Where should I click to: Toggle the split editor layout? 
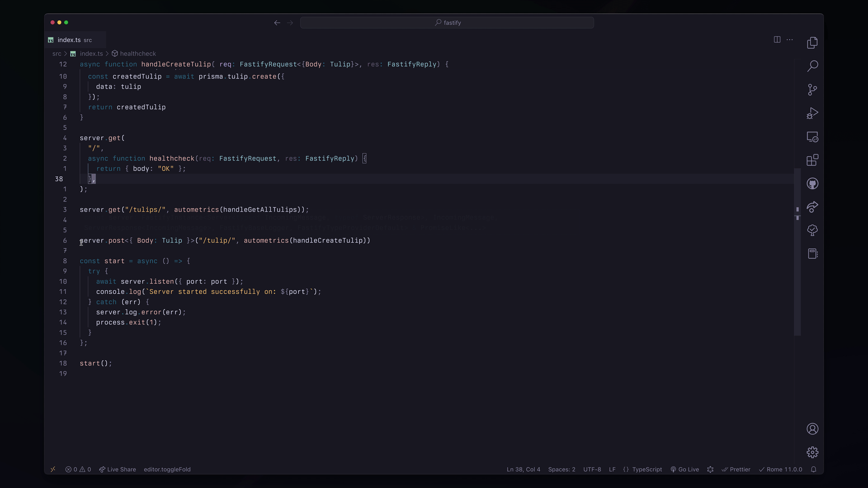[777, 40]
